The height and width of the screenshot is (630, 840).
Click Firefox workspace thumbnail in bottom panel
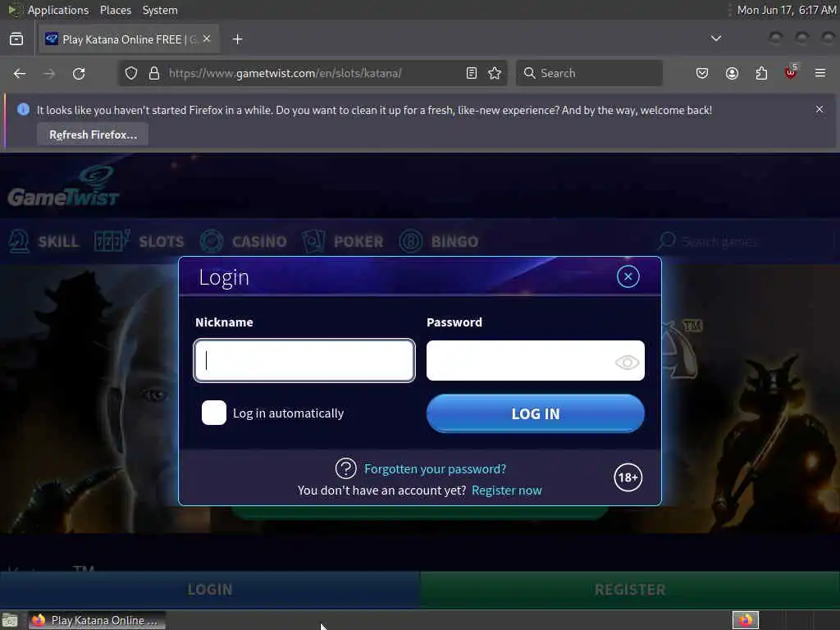tap(746, 620)
